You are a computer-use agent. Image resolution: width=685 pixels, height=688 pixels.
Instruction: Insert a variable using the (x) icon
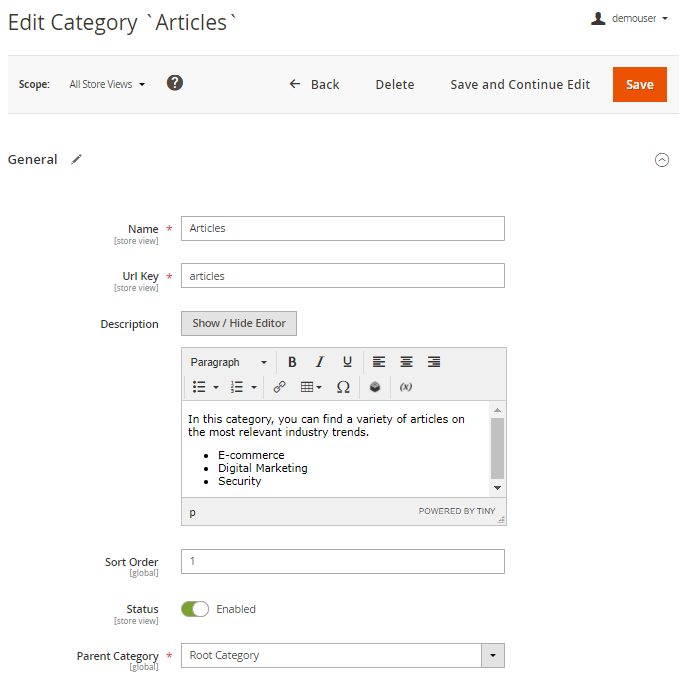tap(406, 387)
